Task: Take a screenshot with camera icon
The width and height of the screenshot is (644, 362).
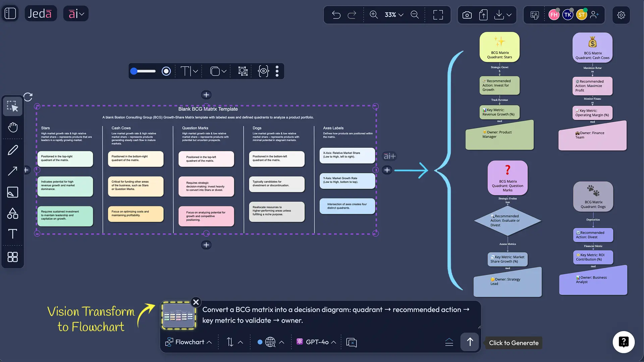Action: click(x=467, y=15)
